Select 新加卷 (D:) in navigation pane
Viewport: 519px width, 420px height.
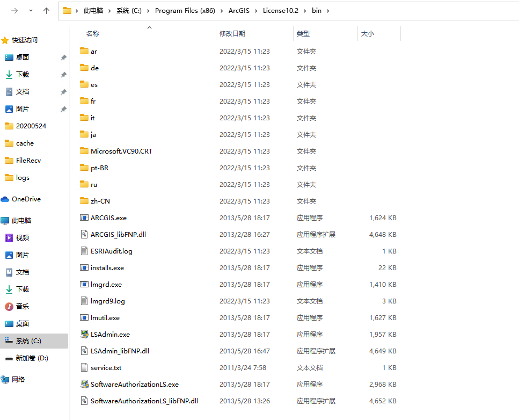(32, 358)
